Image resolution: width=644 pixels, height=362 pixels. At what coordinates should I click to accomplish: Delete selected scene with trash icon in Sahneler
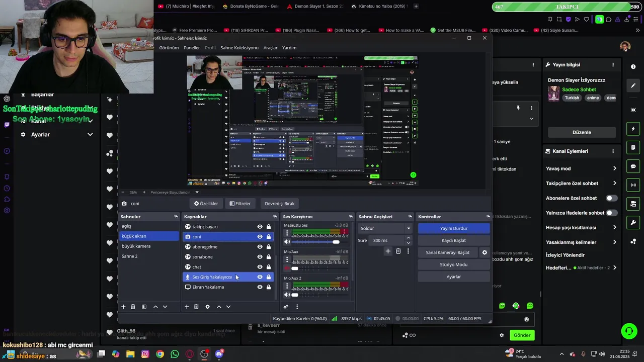[133, 307]
